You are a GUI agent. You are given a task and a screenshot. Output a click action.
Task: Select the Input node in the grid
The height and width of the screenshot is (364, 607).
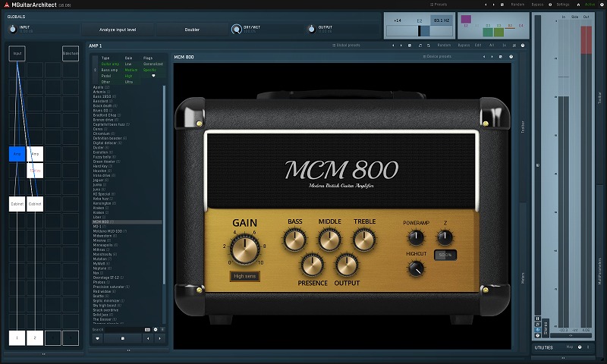click(17, 54)
